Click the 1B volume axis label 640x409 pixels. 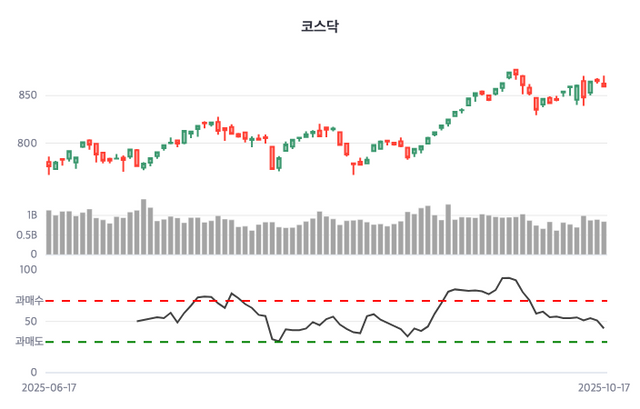[32, 215]
